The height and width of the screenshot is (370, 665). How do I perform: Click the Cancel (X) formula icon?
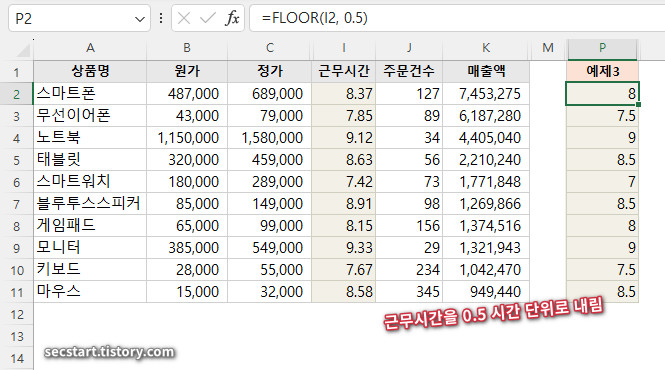(184, 18)
